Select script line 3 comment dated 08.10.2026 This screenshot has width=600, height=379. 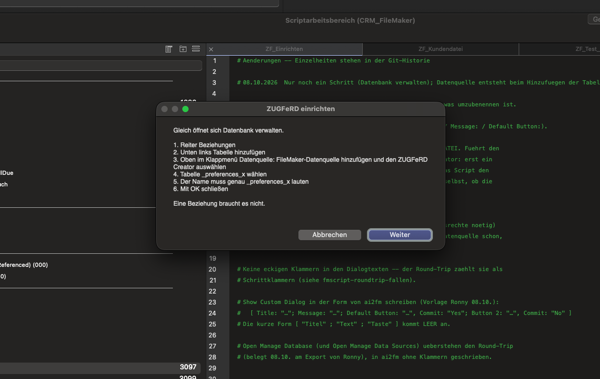pos(418,82)
